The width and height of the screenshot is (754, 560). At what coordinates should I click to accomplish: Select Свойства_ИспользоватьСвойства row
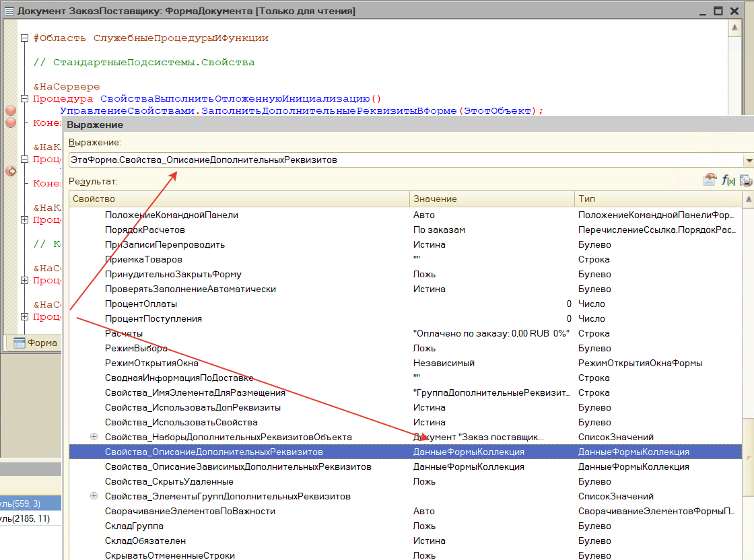405,422
